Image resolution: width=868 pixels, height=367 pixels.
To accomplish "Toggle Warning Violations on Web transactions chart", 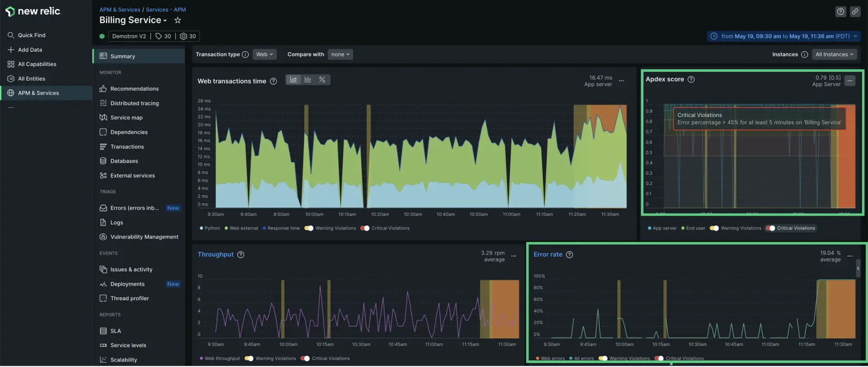I will coord(309,228).
